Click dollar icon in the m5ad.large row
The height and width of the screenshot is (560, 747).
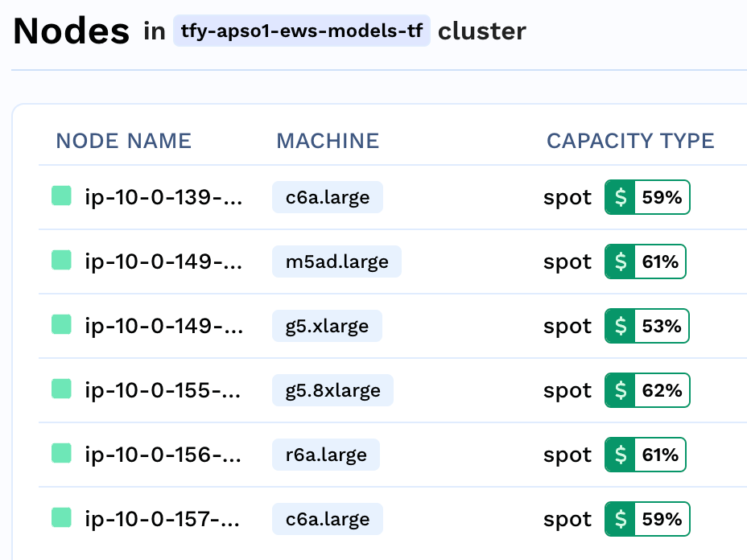[x=620, y=261]
